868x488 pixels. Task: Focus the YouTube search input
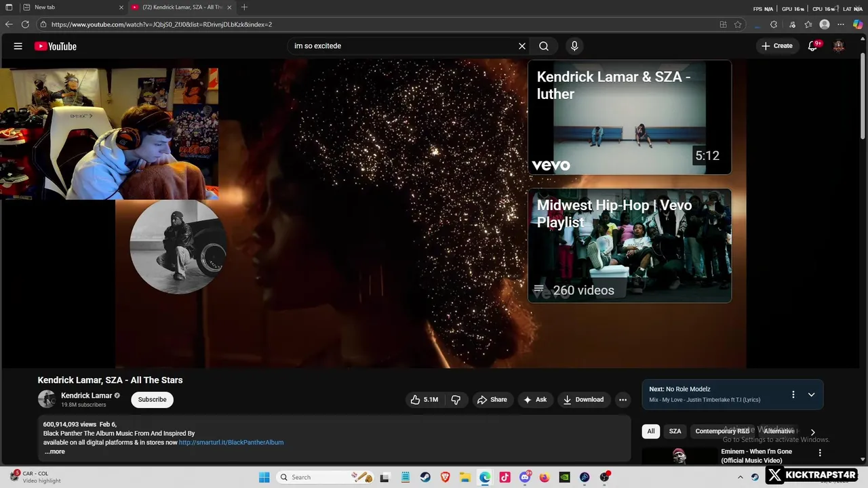click(403, 46)
